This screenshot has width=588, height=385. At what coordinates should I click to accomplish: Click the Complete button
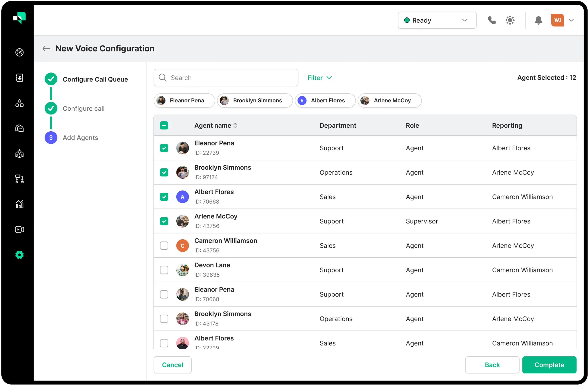(549, 365)
